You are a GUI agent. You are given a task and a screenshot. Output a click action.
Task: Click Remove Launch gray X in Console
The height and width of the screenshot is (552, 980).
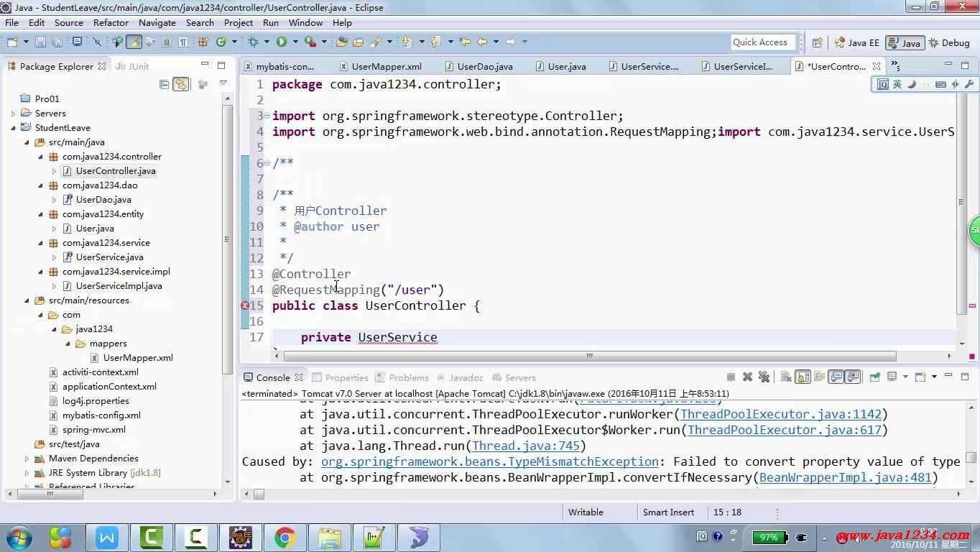(x=747, y=377)
